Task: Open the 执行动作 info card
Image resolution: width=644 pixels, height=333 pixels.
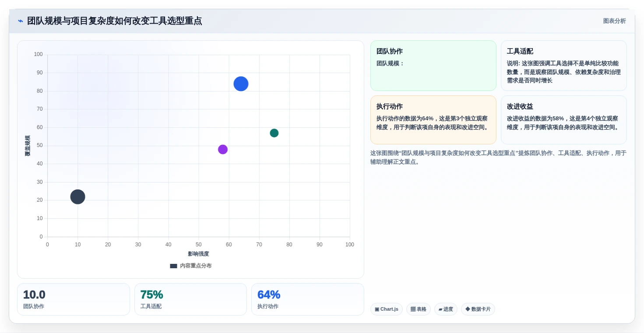Action: 433,120
